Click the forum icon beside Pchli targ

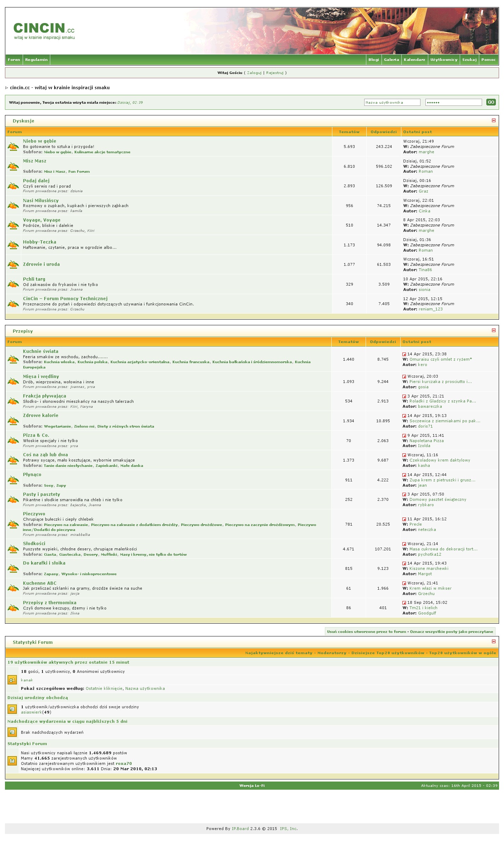13,284
